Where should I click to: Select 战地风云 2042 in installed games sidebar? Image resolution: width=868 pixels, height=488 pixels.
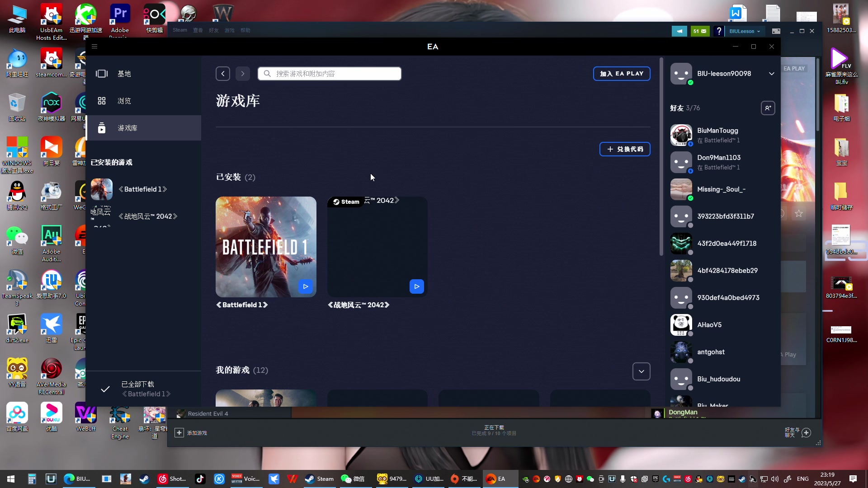click(x=143, y=216)
